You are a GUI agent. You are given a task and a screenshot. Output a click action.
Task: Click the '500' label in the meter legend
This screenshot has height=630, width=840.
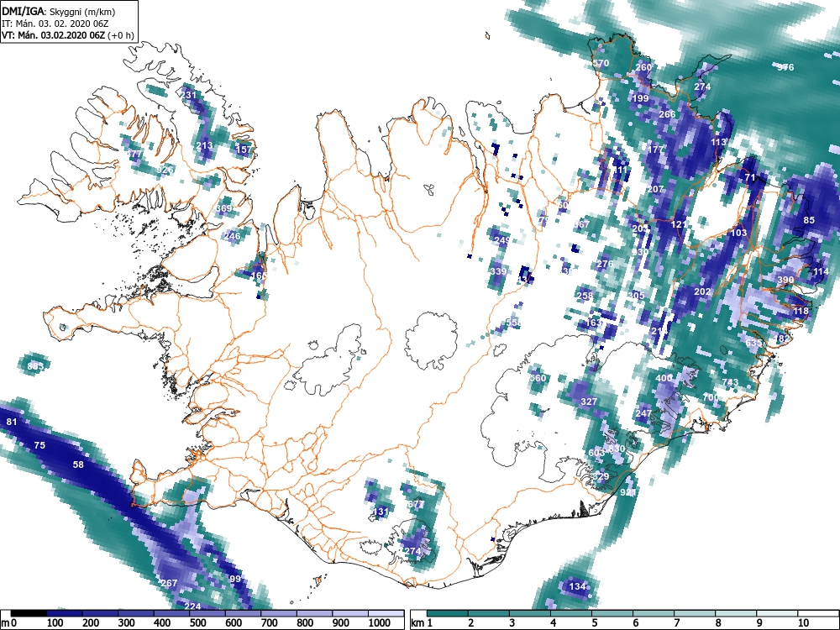click(x=197, y=622)
